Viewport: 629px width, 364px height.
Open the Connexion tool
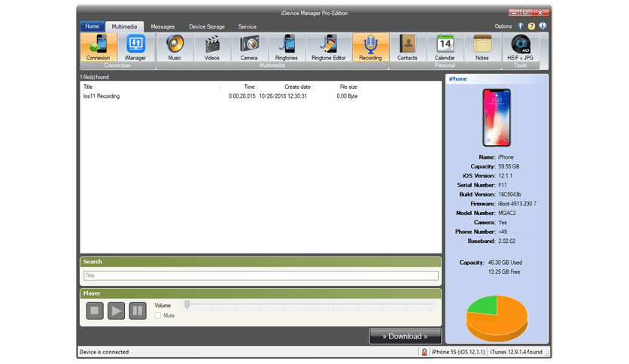(x=99, y=47)
